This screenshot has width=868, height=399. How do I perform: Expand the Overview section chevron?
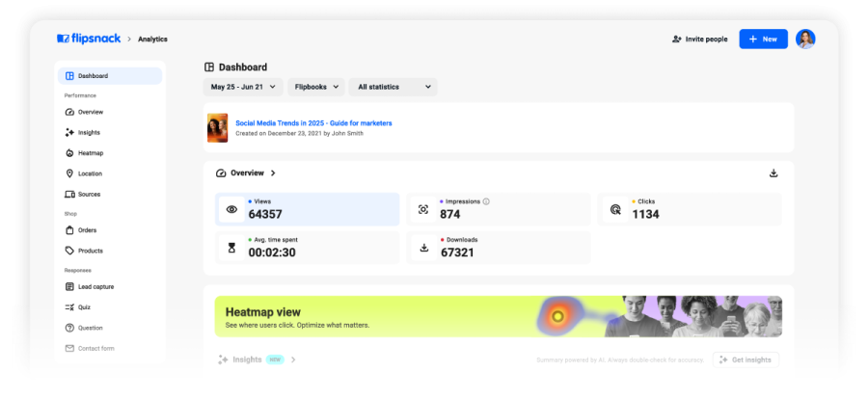273,173
